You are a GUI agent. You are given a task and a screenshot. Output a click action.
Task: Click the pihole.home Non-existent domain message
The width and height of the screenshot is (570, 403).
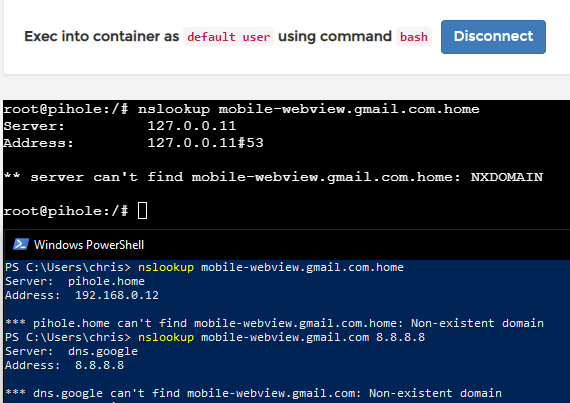pyautogui.click(x=274, y=323)
